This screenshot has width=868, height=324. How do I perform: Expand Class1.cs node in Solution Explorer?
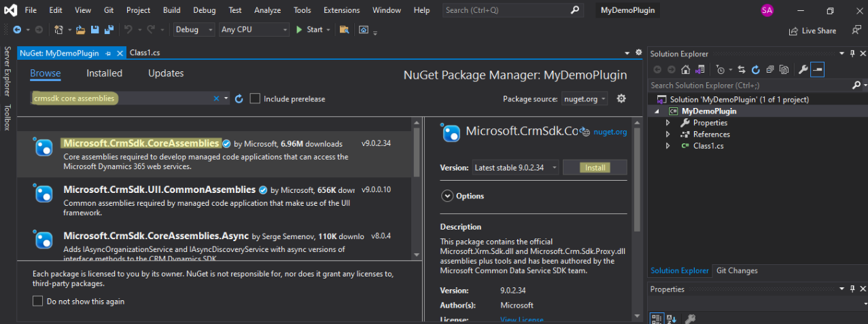667,146
